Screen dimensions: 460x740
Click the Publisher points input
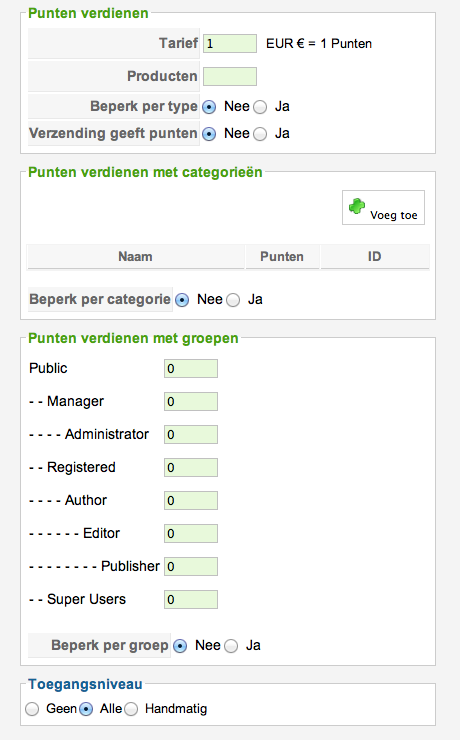click(x=191, y=567)
